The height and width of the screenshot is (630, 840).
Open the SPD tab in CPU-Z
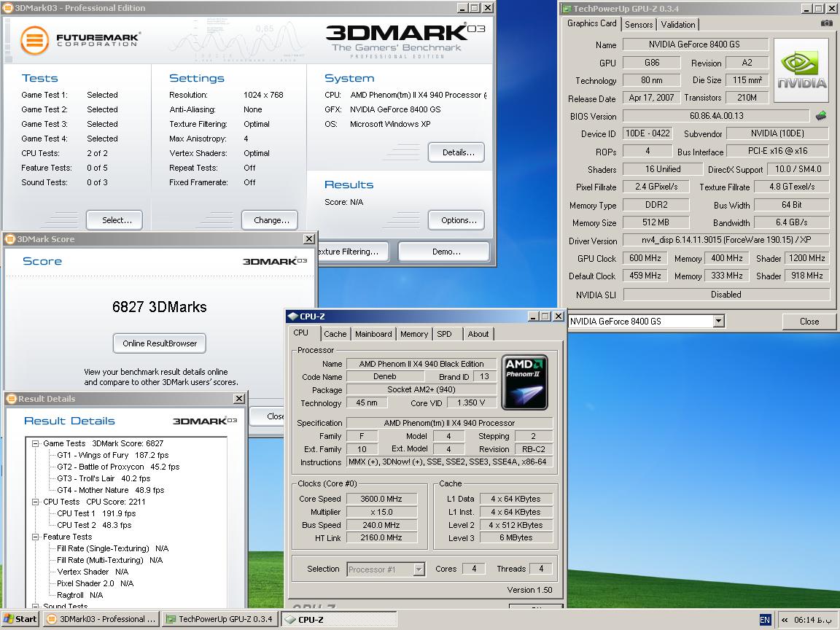[x=444, y=334]
